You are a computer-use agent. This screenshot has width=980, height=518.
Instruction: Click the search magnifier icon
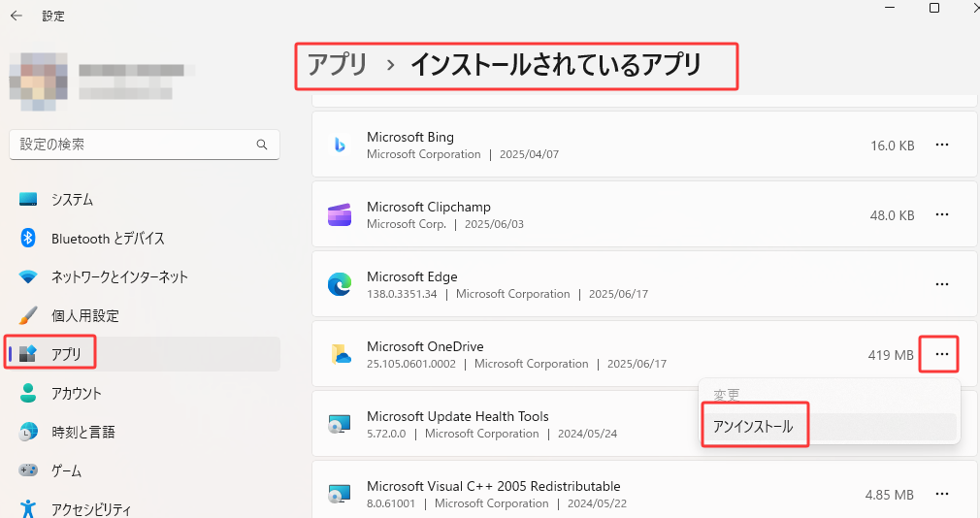point(262,145)
